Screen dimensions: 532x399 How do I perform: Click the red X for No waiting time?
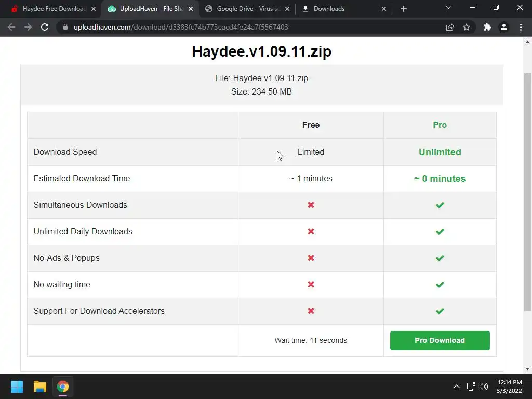(x=311, y=284)
